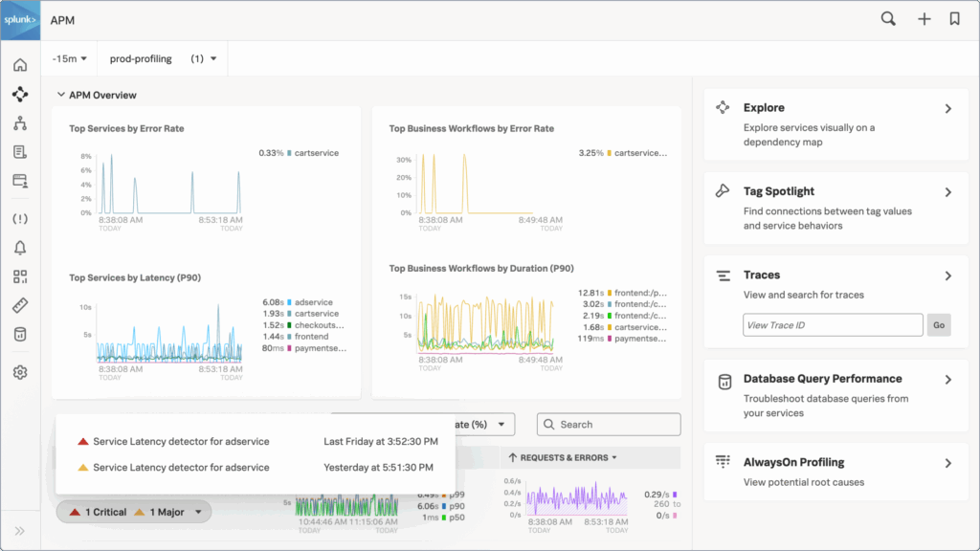Viewport: 980px width, 551px height.
Task: Open the -15m time range dropdown
Action: 67,57
